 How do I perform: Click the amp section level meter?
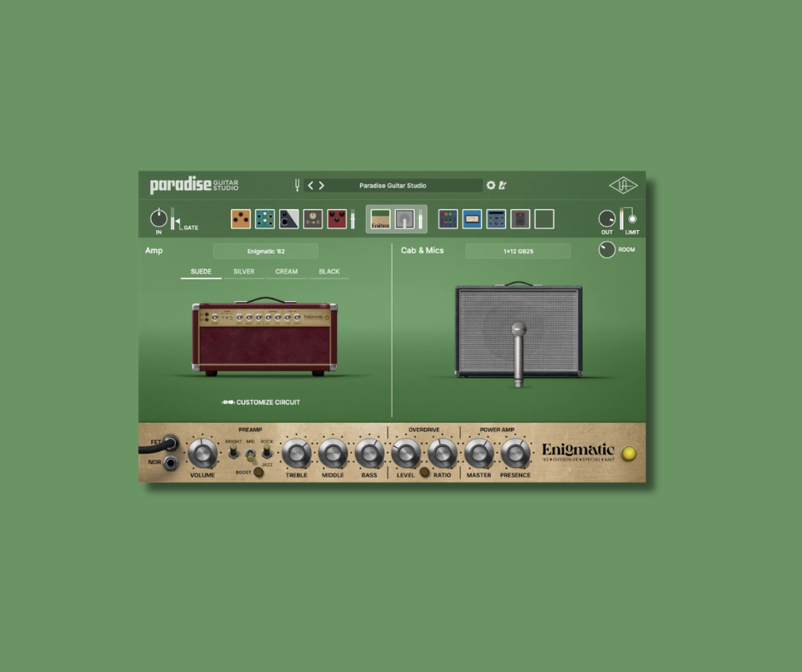421,219
